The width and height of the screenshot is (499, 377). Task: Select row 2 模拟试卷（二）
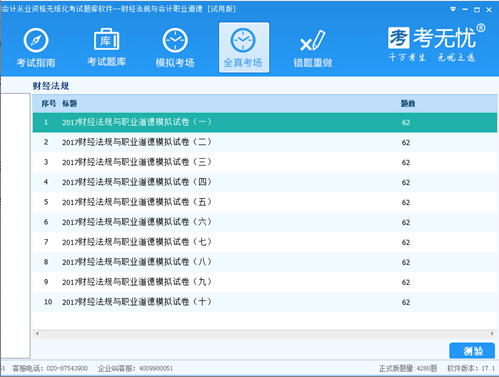[265, 142]
